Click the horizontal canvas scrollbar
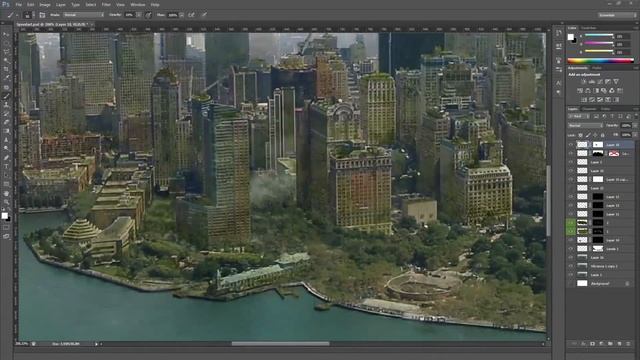 280,344
